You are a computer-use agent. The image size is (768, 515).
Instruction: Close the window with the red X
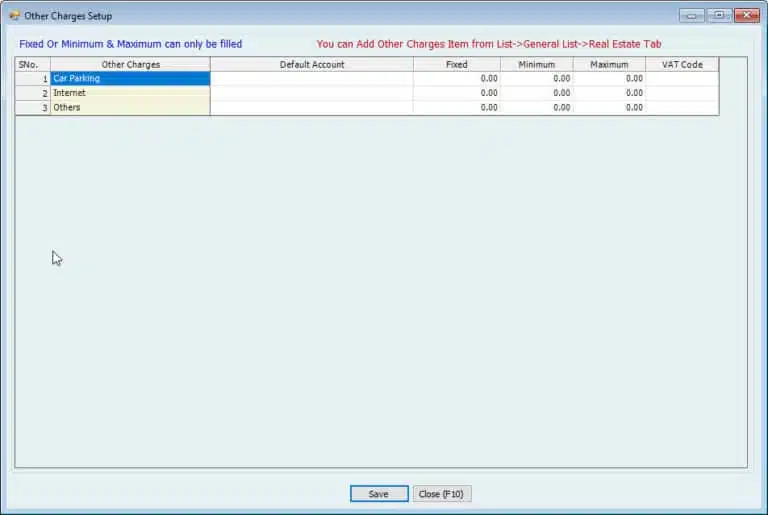click(746, 16)
